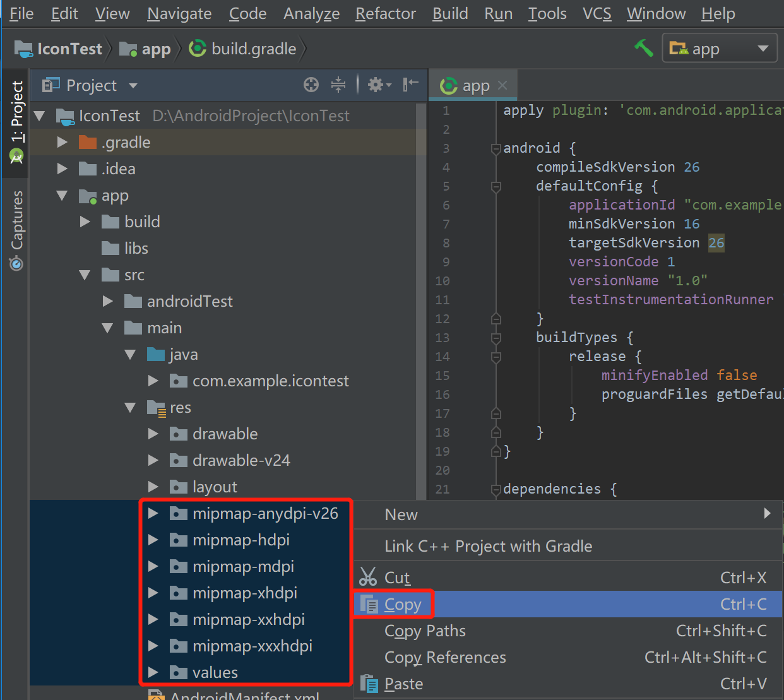Click IconTest breadcrumb label
The height and width of the screenshot is (700, 784).
click(69, 49)
